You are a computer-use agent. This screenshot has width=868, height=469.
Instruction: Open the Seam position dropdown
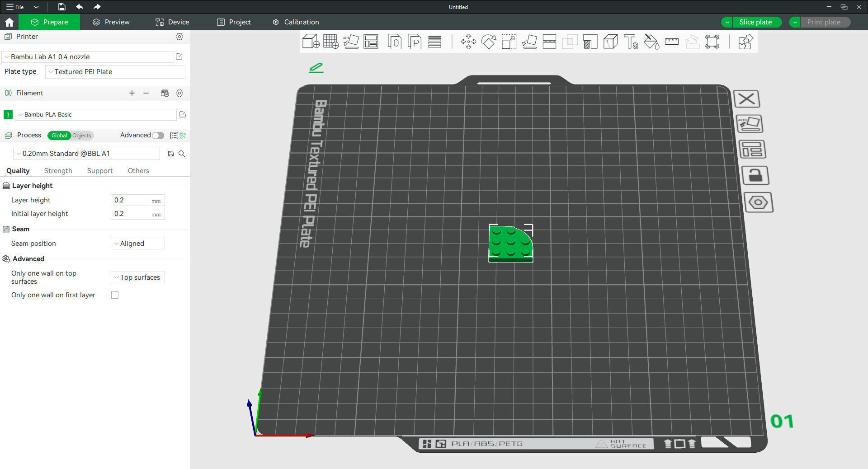pyautogui.click(x=138, y=244)
